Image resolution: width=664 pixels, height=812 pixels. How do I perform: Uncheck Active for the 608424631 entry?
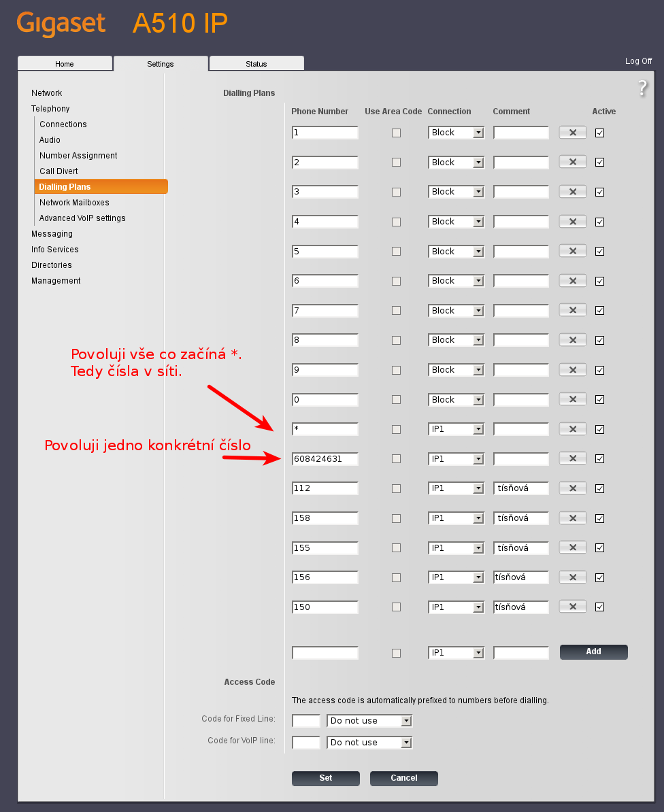coord(599,459)
